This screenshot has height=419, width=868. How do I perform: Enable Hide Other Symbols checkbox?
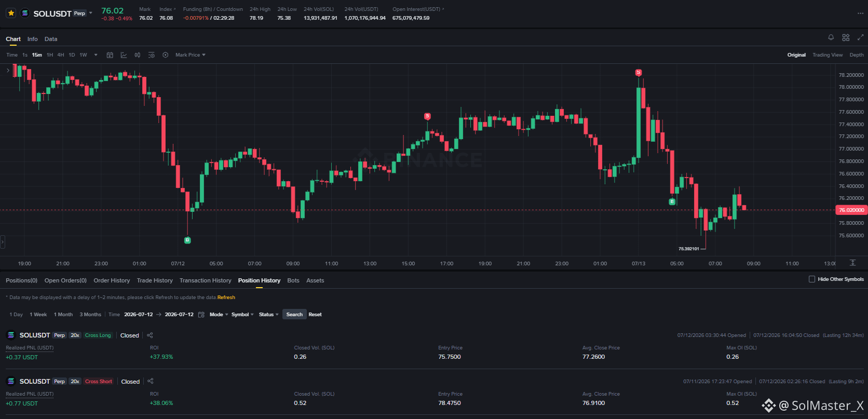click(x=812, y=279)
